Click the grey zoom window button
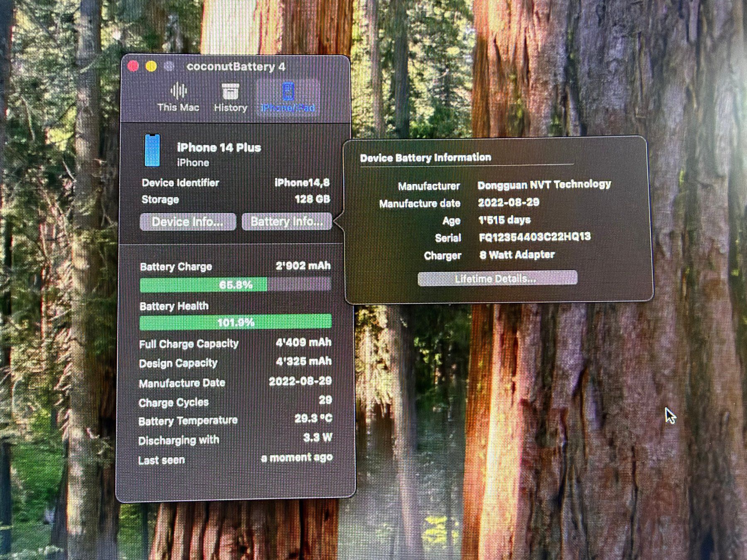This screenshot has height=560, width=747. click(x=169, y=66)
